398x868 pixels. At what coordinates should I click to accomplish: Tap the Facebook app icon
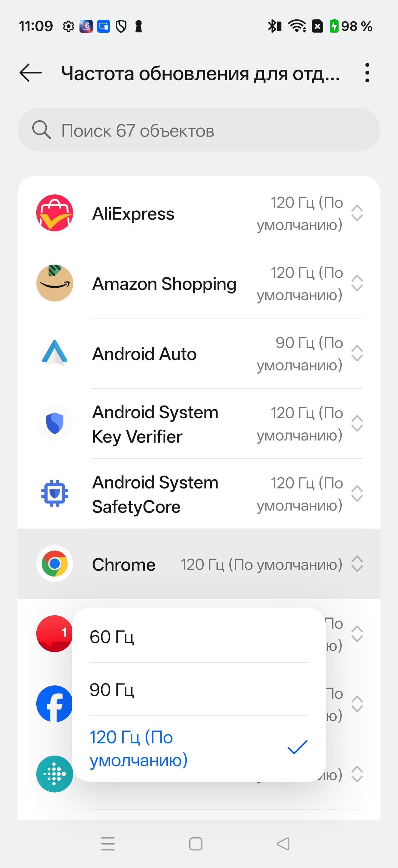[54, 704]
